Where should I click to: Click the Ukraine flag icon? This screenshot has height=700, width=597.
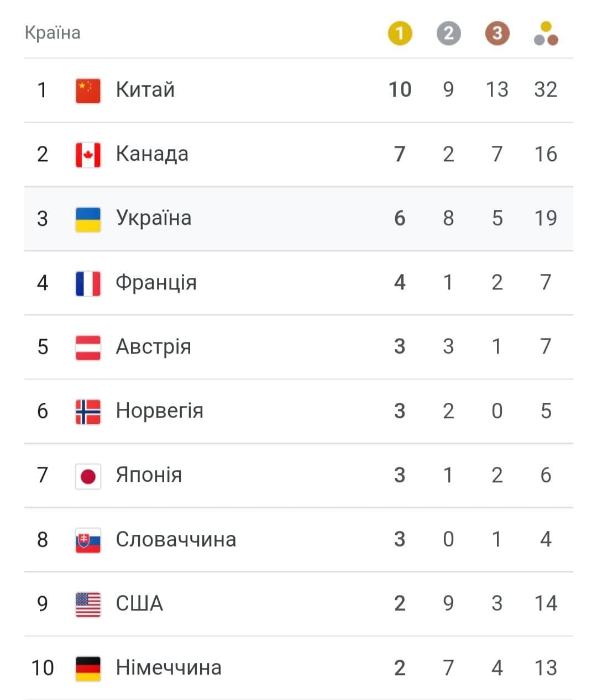click(x=88, y=219)
